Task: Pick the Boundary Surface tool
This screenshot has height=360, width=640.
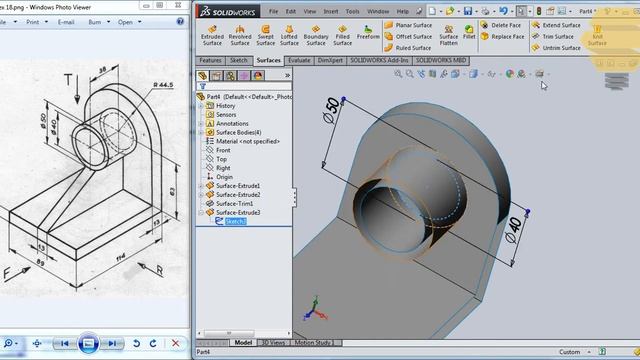Action: tap(316, 35)
